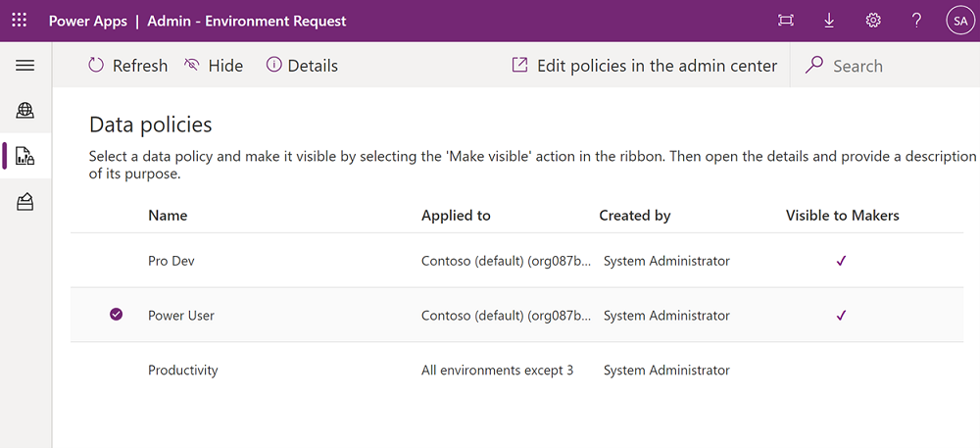The image size is (980, 448).
Task: Open Details in the command bar
Action: pos(302,66)
